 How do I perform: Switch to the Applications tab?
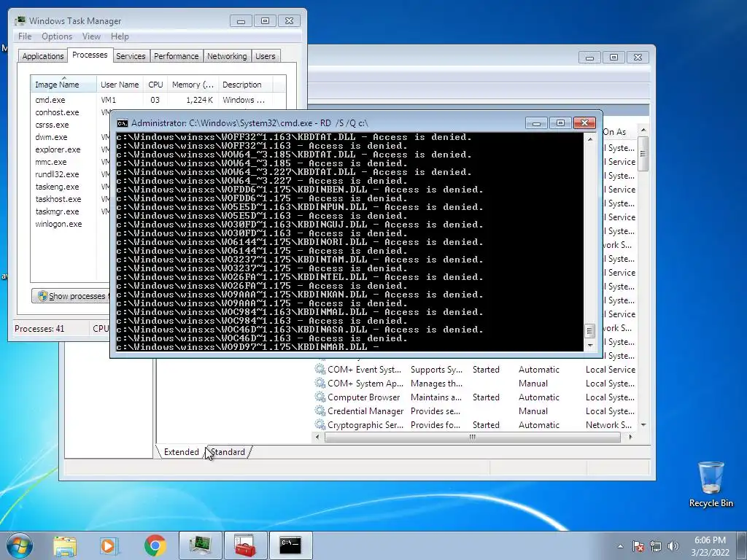click(x=43, y=56)
